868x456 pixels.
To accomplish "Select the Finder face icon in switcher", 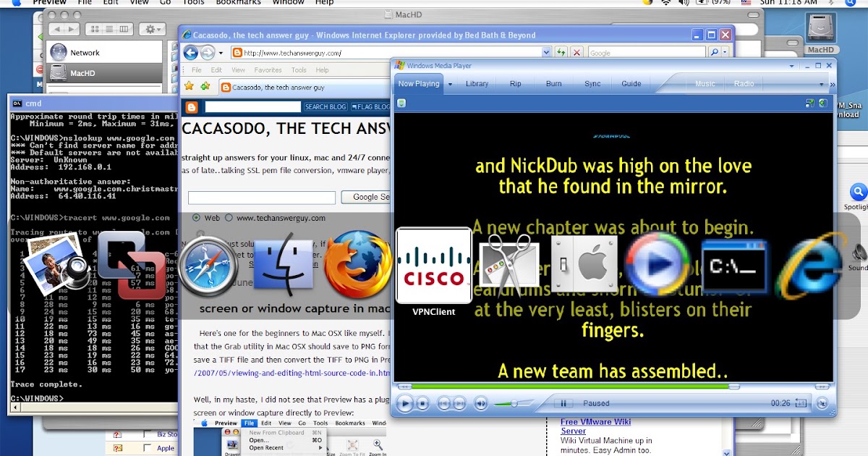I will tap(285, 265).
